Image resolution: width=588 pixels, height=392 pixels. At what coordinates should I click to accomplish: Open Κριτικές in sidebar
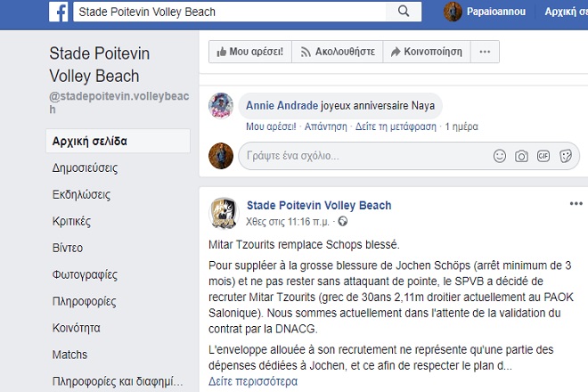coord(71,221)
